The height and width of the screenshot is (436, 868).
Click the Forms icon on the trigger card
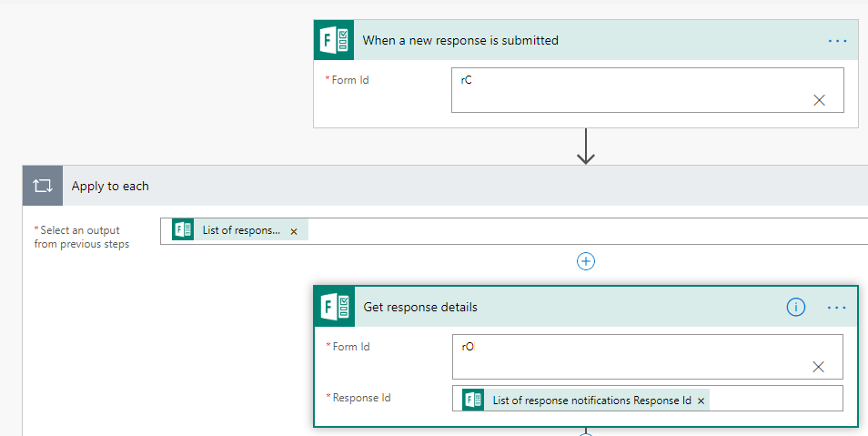[334, 40]
